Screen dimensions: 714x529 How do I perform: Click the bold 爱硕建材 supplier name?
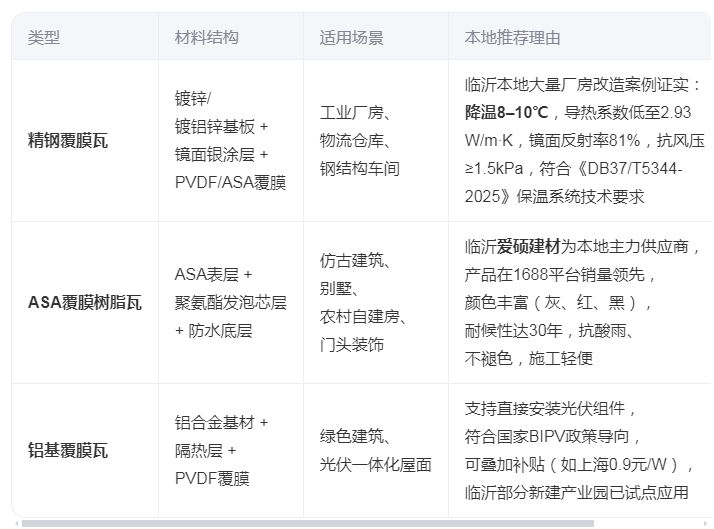click(x=528, y=247)
